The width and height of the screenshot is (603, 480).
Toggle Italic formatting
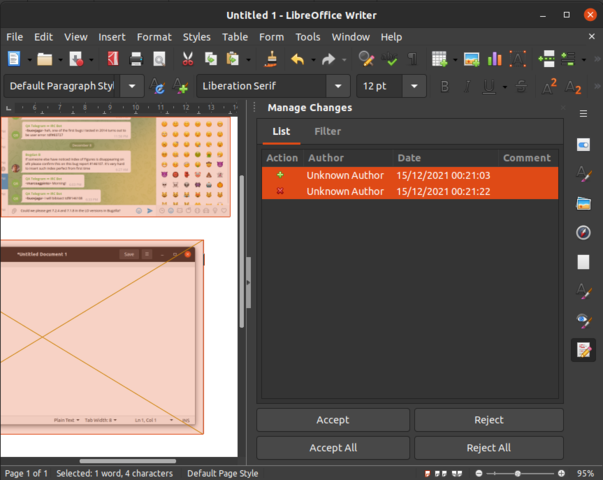pyautogui.click(x=467, y=87)
